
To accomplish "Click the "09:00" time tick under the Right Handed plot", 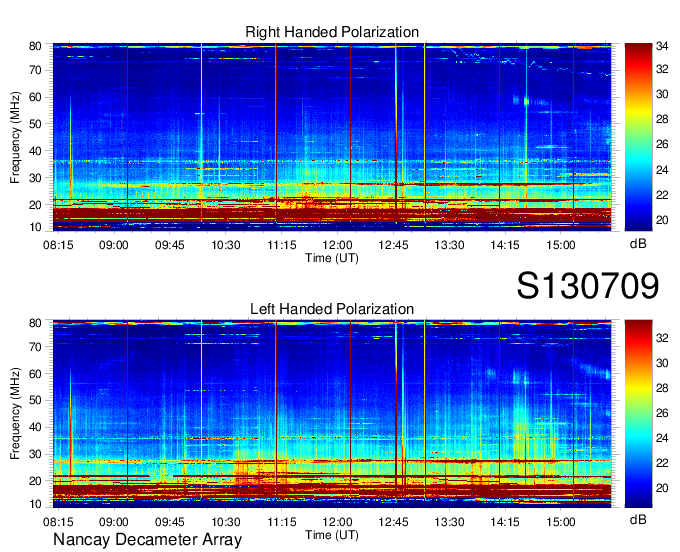I will tap(114, 245).
